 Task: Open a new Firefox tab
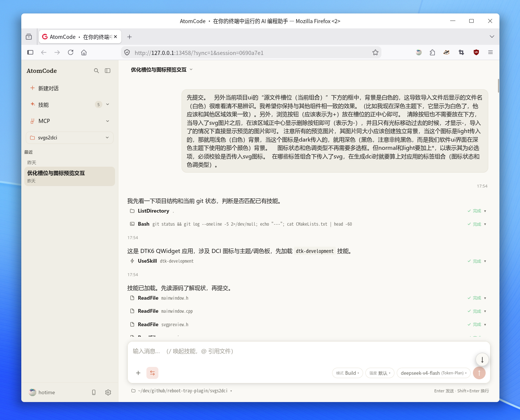point(130,37)
